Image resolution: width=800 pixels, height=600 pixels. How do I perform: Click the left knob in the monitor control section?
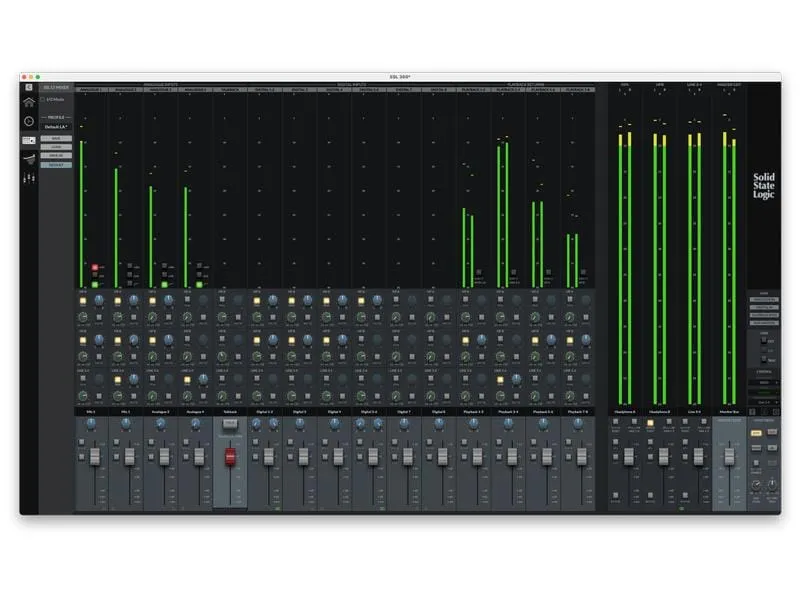click(x=756, y=484)
